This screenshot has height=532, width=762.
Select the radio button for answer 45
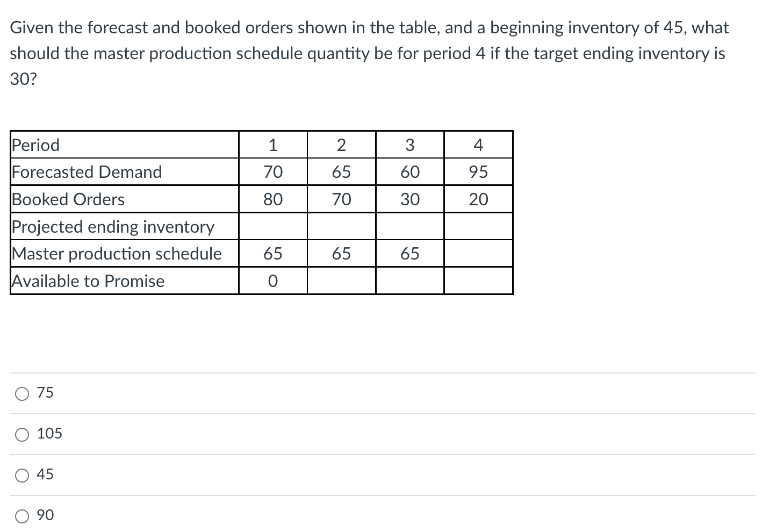tap(21, 475)
